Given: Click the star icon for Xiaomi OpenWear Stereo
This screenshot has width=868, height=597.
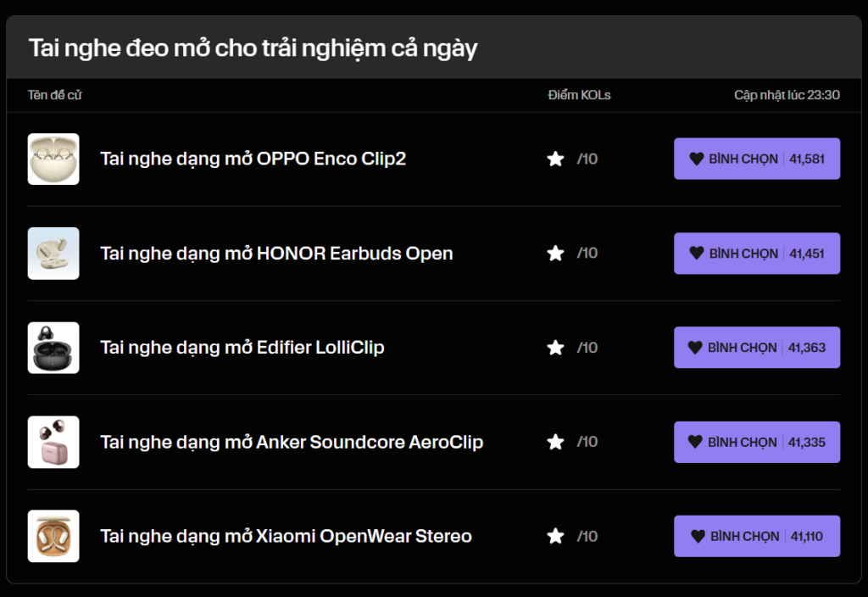Looking at the screenshot, I should (x=555, y=536).
